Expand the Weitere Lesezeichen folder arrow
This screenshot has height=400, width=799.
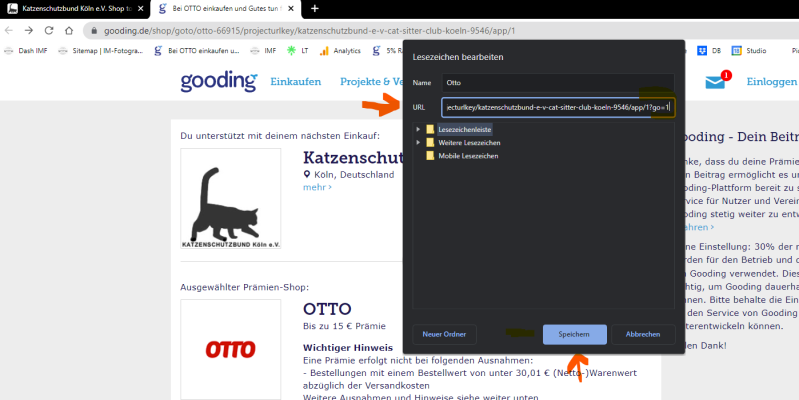pyautogui.click(x=418, y=143)
